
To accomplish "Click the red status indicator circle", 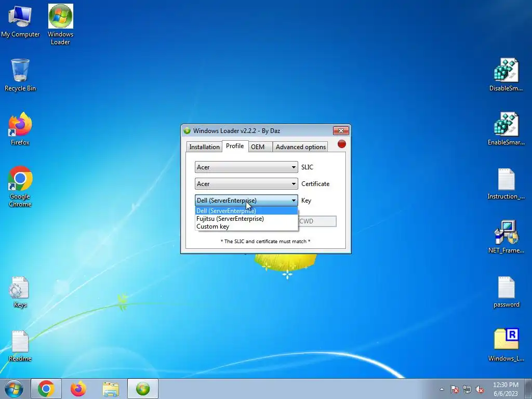I will (x=342, y=144).
